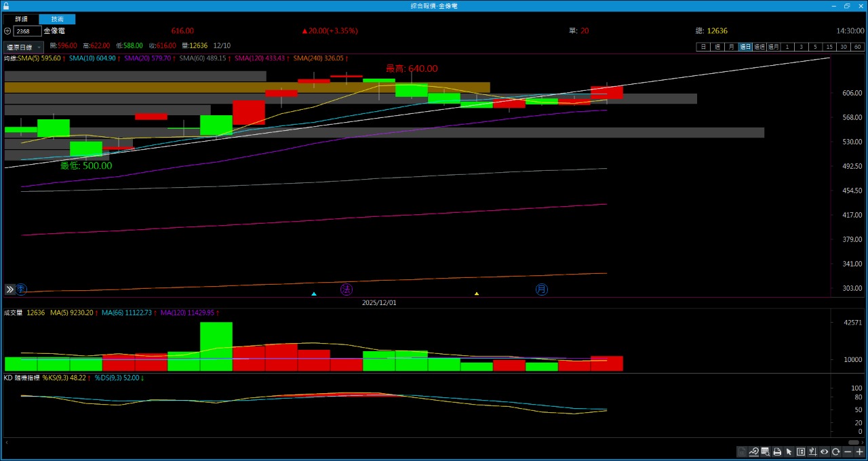Click the stock code field showing 2368
Image resolution: width=868 pixels, height=461 pixels.
coord(27,31)
